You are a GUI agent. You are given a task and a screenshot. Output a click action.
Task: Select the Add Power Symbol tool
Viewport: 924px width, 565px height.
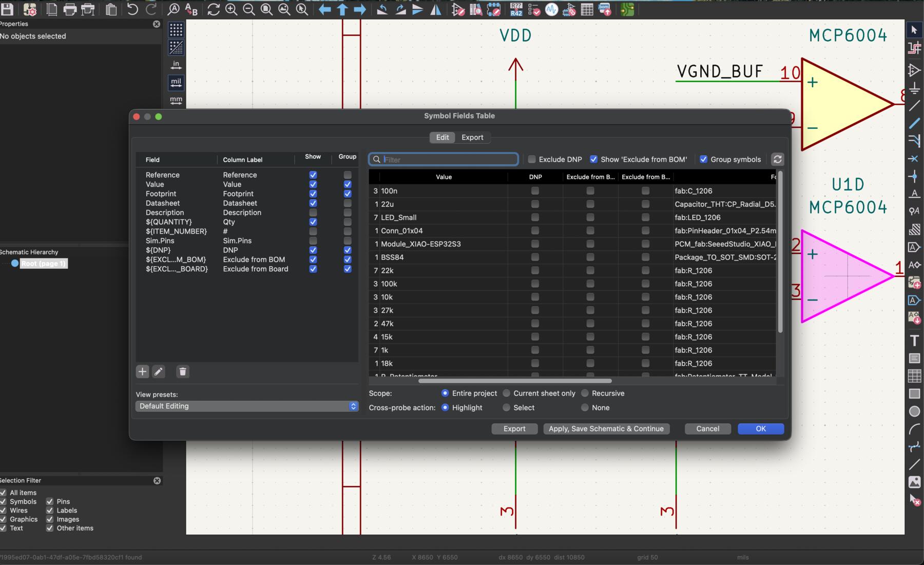coord(914,88)
